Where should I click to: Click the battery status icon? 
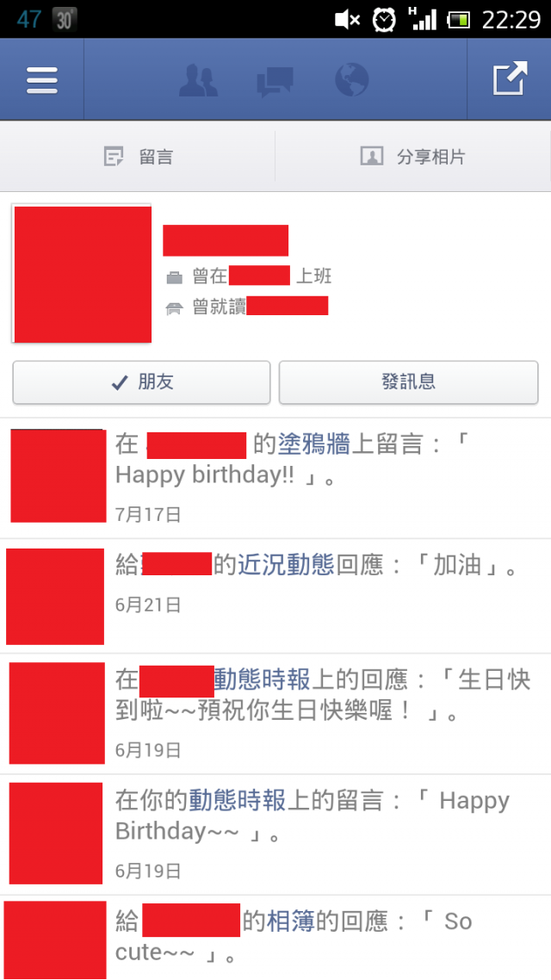click(458, 21)
